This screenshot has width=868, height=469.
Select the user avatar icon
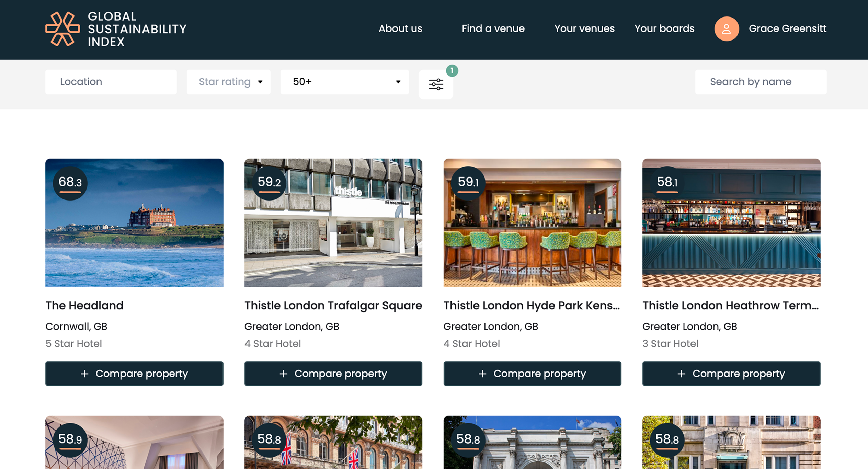pyautogui.click(x=726, y=29)
